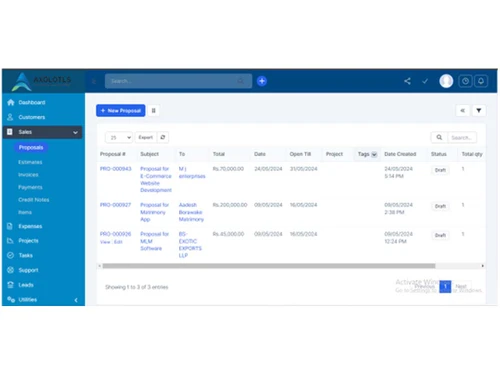500x375 pixels.
Task: Collapse the Sales menu chevron
Action: 75,132
